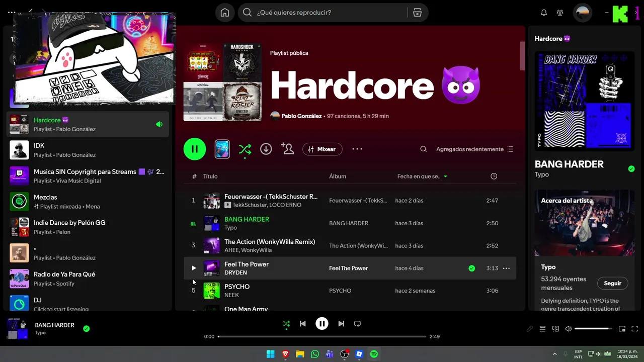This screenshot has width=644, height=362.
Task: Open Musica SIN Copyright para Streams playlist
Action: [88, 175]
